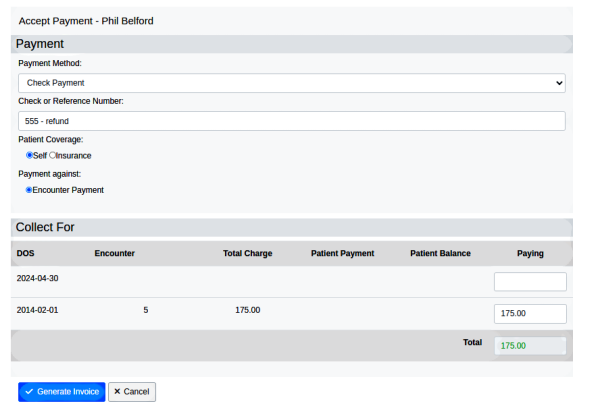Click the date 2024-04-30
This screenshot has height=418, width=600.
pos(38,278)
